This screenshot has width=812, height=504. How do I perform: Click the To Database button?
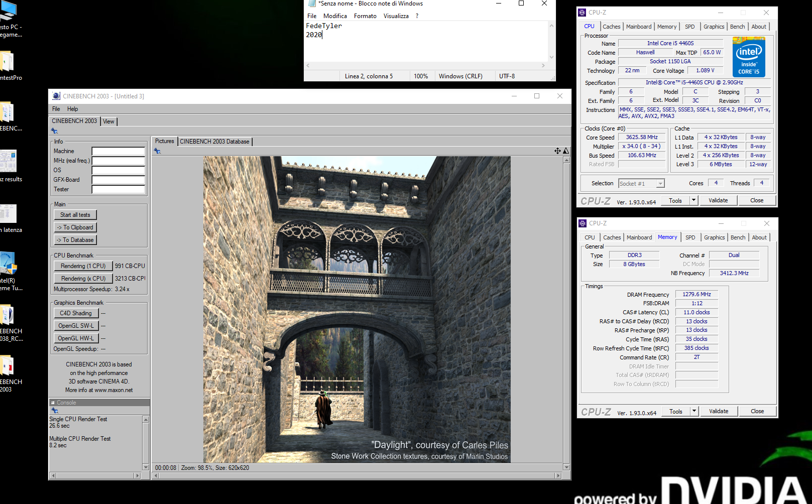pyautogui.click(x=75, y=240)
